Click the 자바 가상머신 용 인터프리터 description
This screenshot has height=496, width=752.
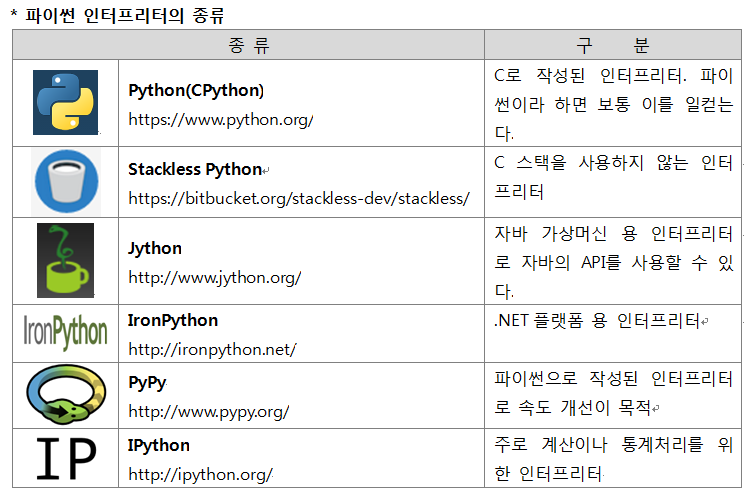point(613,262)
